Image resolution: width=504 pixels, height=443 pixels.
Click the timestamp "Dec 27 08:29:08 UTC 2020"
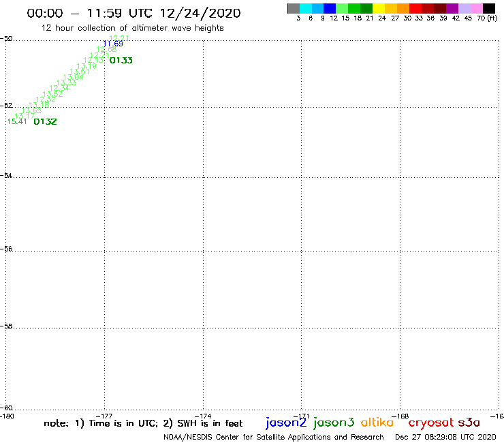[445, 438]
